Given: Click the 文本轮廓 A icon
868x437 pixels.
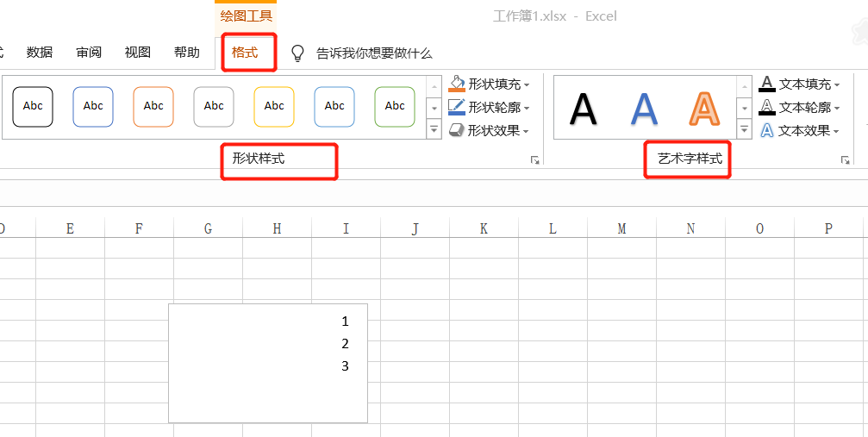Looking at the screenshot, I should coord(766,108).
